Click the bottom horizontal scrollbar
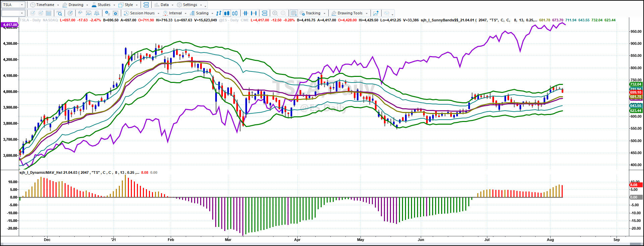 point(321,244)
